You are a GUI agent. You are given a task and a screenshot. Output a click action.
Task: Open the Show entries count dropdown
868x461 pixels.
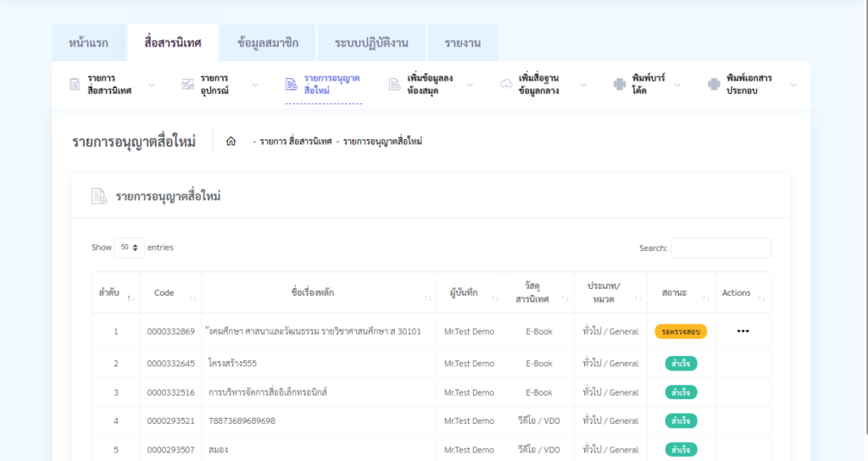[x=129, y=247]
